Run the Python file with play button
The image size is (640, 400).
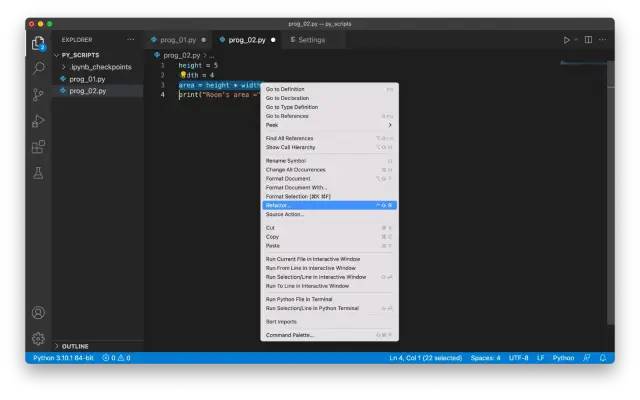(x=567, y=40)
